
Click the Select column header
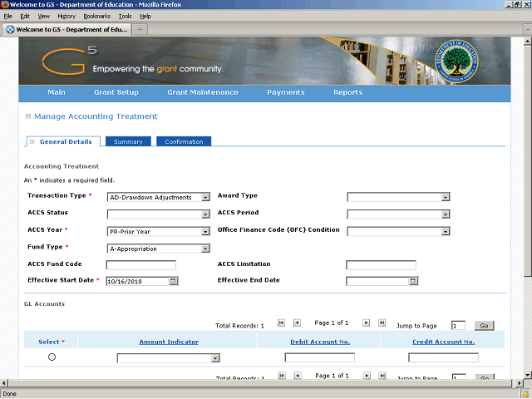(x=52, y=342)
